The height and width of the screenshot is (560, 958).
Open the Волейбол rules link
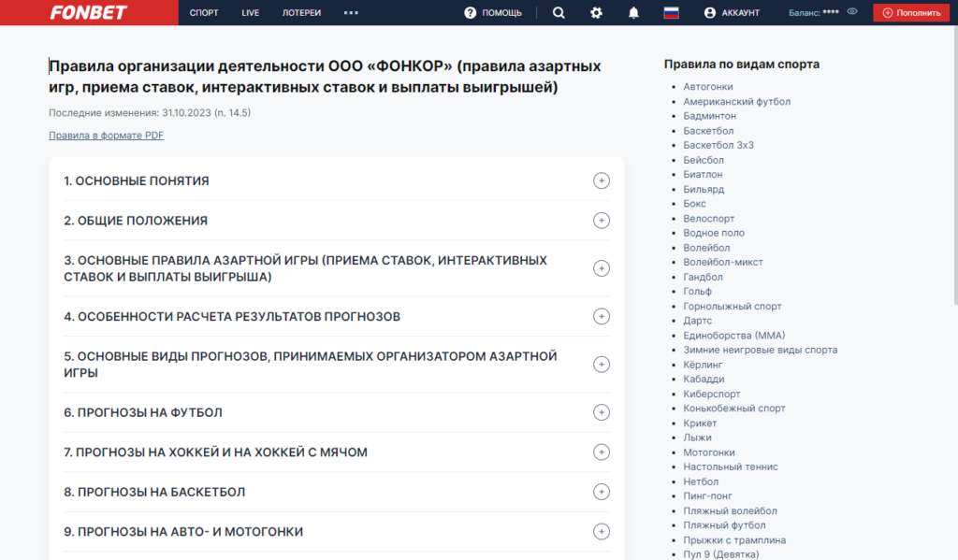(706, 248)
